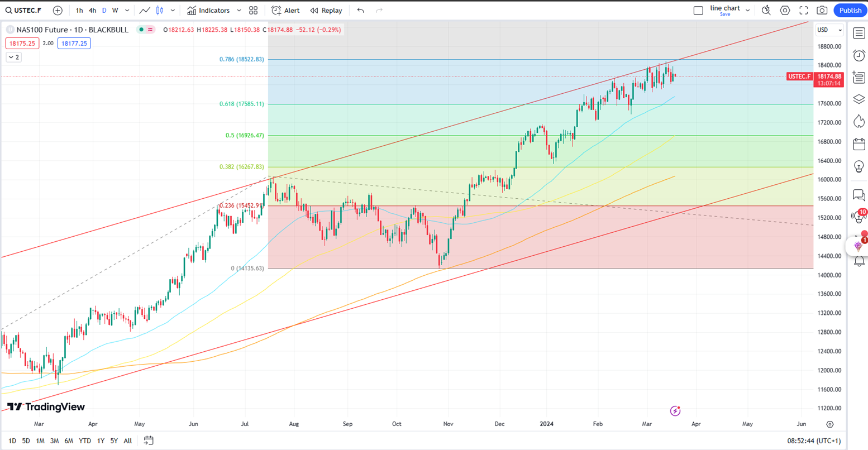868x450 pixels.
Task: Switch to 1h timeframe
Action: point(79,11)
